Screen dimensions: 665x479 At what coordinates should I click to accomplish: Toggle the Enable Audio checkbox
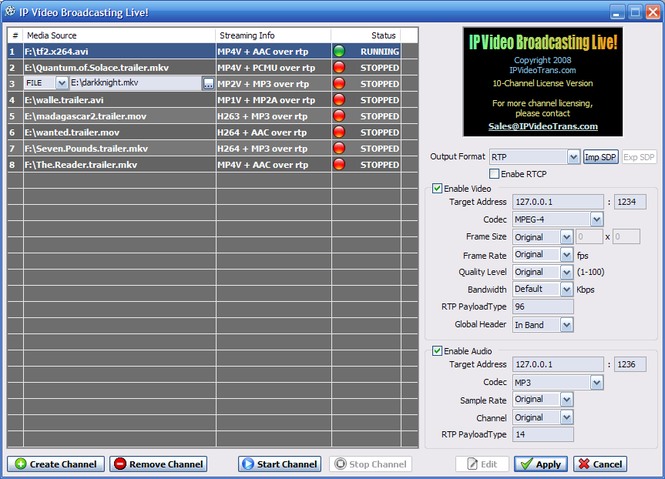coord(437,351)
